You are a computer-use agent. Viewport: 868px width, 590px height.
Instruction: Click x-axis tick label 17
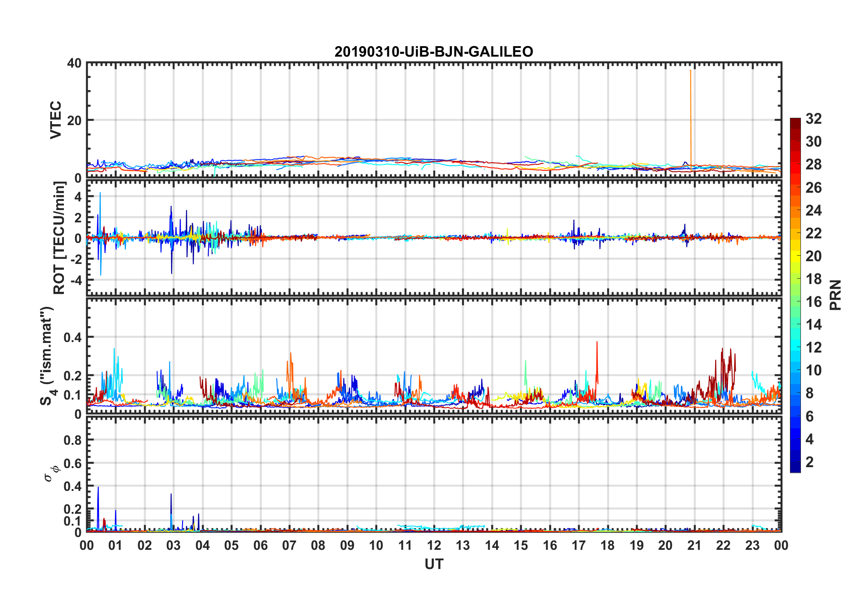[579, 545]
